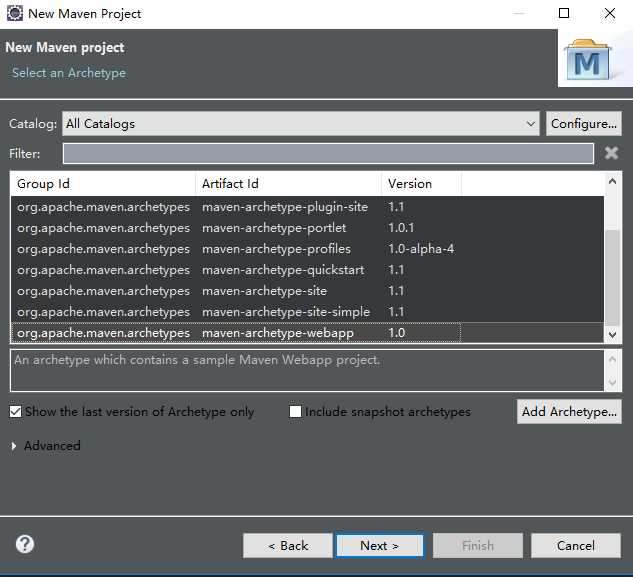Click the archetype description text
This screenshot has width=633, height=577.
click(197, 360)
